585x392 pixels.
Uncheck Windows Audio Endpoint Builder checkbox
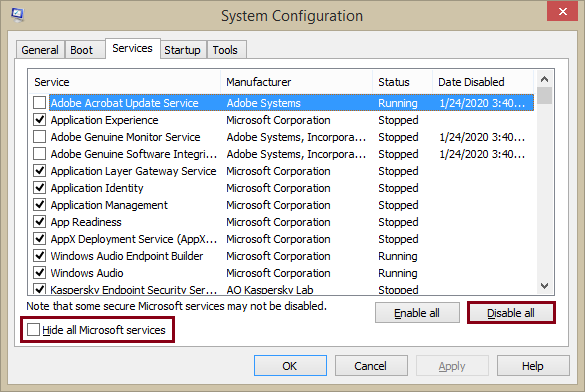[40, 256]
